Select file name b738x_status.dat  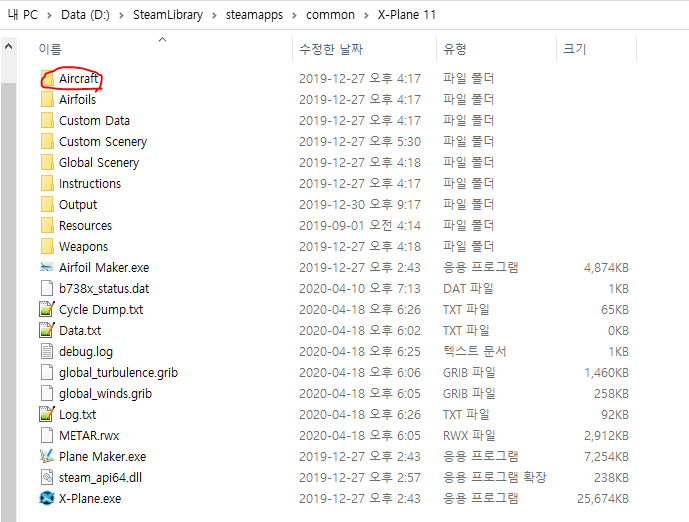(104, 289)
